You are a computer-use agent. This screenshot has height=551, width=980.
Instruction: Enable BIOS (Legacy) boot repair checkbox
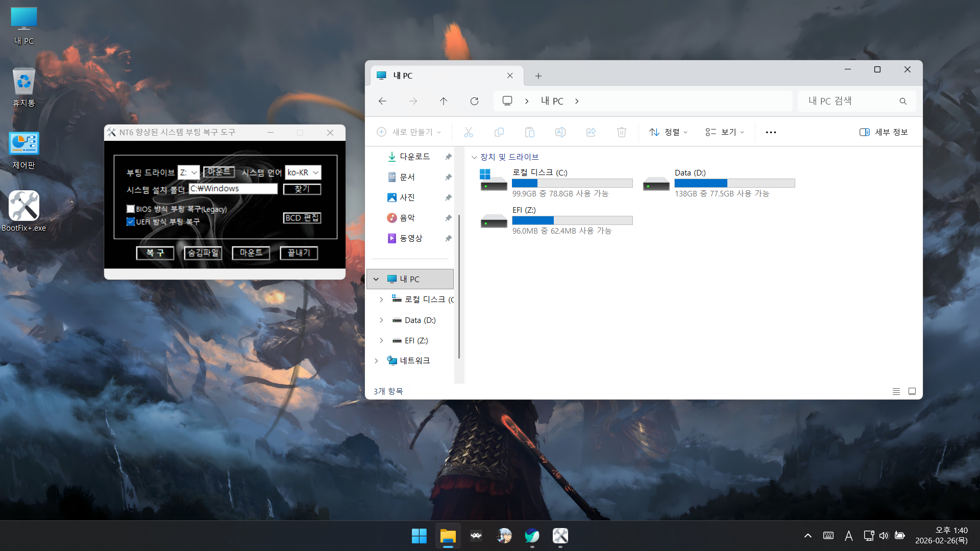point(131,209)
